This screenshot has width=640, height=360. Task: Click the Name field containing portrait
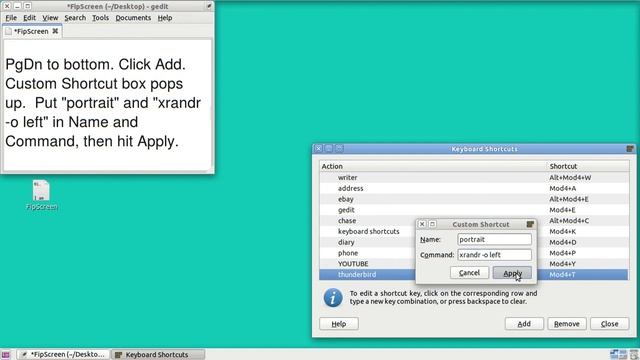click(x=494, y=240)
